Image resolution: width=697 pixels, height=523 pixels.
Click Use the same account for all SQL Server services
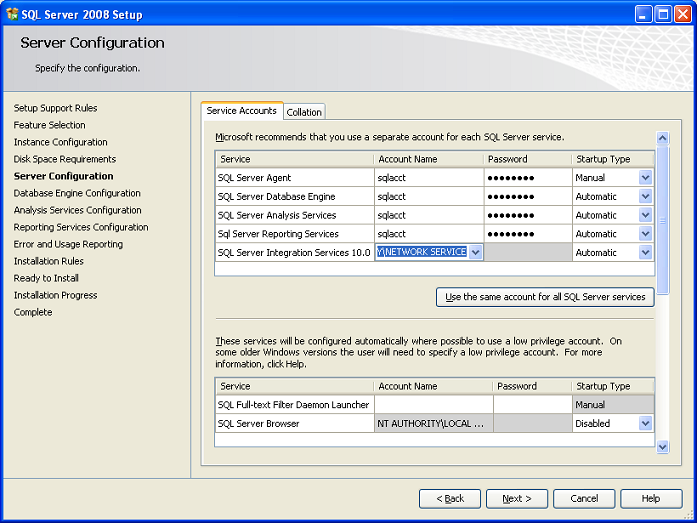click(545, 297)
